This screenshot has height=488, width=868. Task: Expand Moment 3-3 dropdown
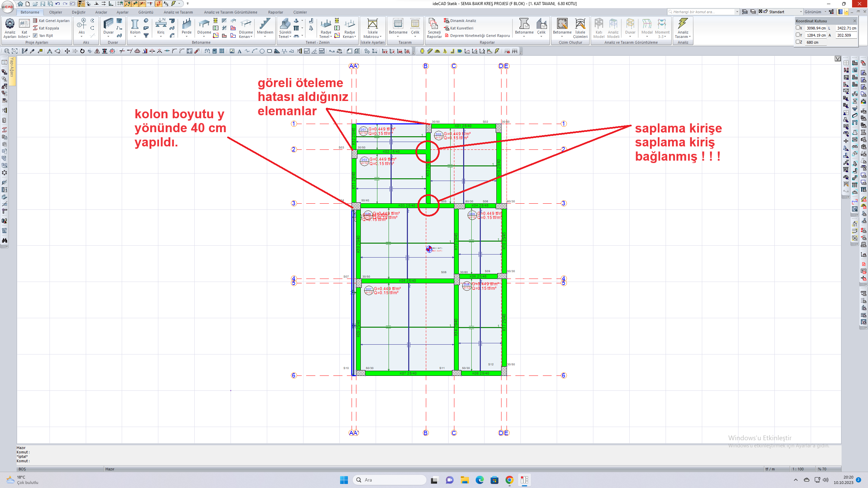pyautogui.click(x=665, y=37)
